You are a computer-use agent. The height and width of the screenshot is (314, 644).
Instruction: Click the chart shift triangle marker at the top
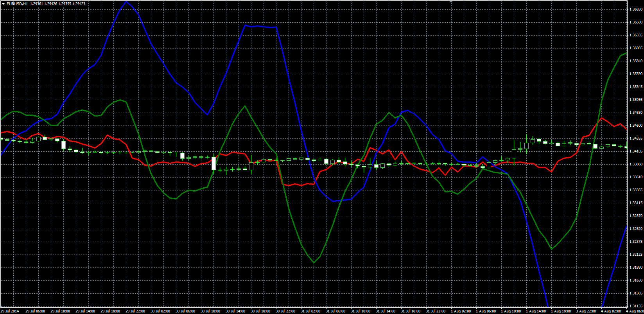(451, 2)
